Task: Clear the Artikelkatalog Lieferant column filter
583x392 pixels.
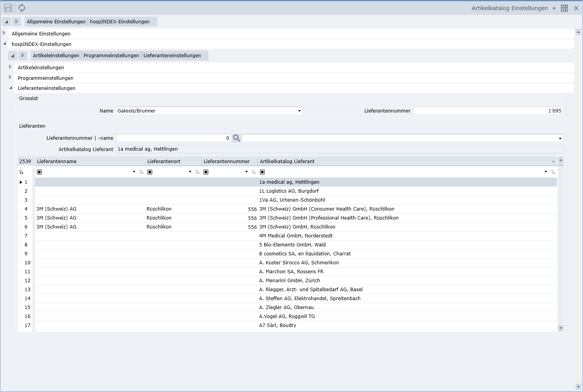Action: click(553, 172)
